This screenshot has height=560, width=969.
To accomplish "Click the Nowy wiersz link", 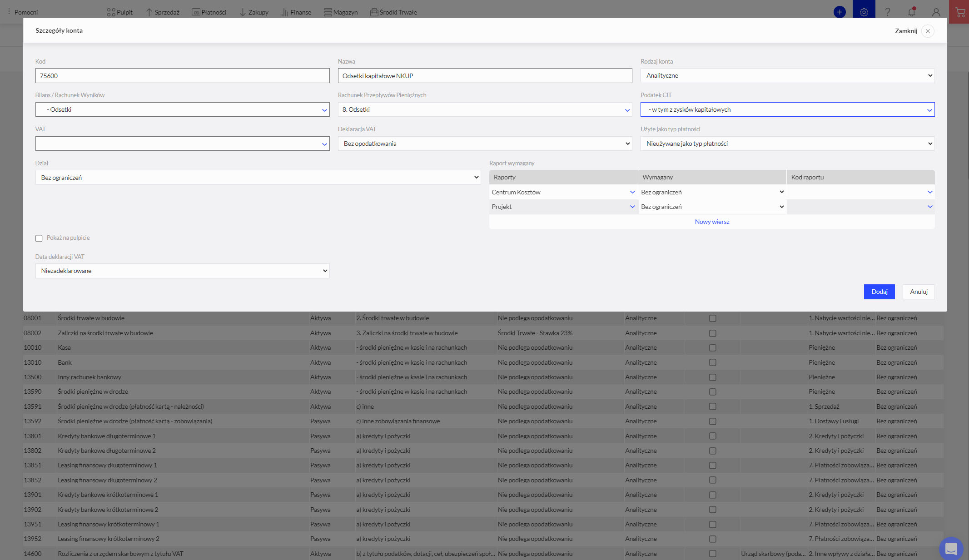I will click(712, 222).
